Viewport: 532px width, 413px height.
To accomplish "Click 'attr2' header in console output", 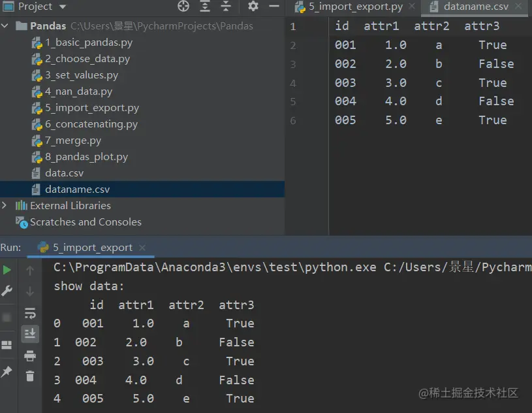I will [186, 305].
